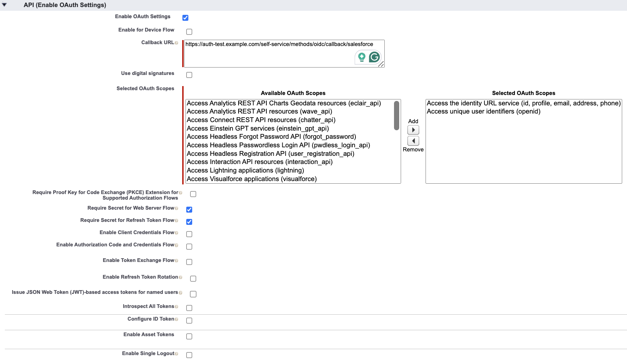Enable Single Logout
This screenshot has width=627, height=364.
[x=189, y=355]
